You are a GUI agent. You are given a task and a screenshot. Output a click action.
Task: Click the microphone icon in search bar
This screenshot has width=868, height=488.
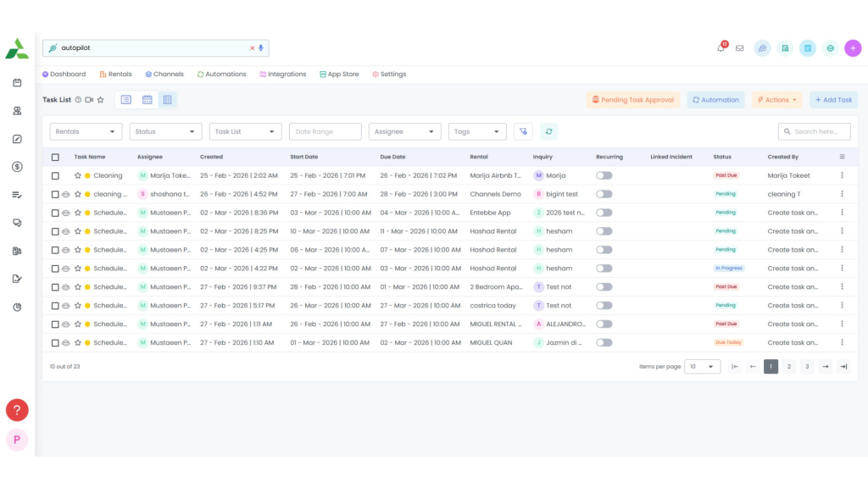click(x=261, y=48)
